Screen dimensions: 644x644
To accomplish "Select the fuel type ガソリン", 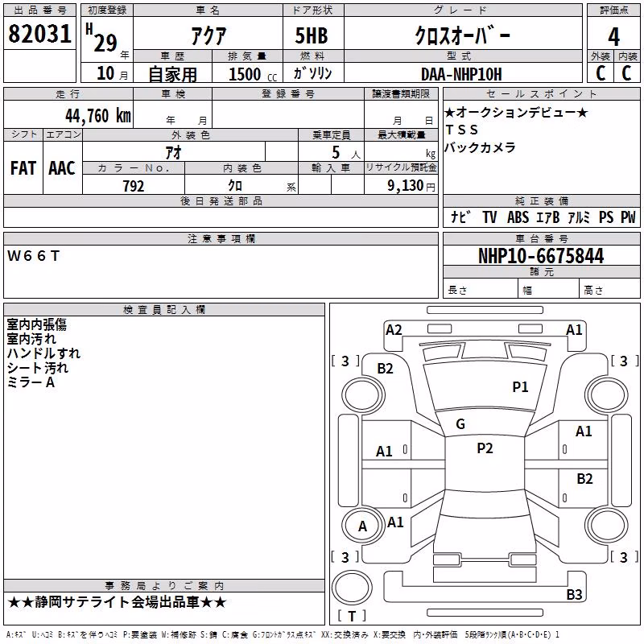I will [312, 73].
